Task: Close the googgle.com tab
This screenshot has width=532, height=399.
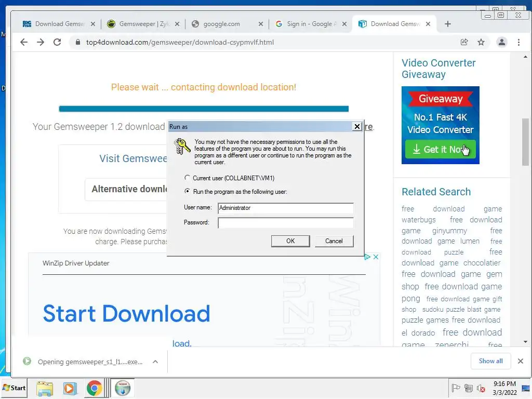Action: tap(261, 24)
